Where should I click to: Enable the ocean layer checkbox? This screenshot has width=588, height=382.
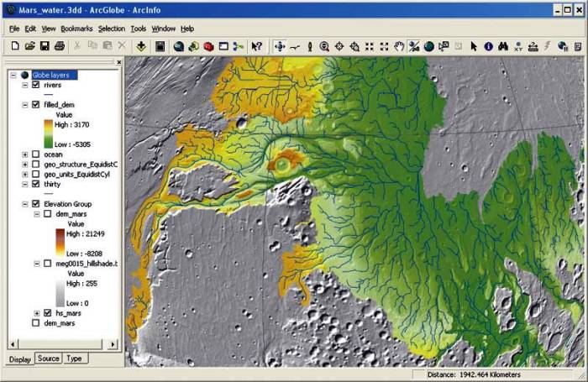(35, 154)
